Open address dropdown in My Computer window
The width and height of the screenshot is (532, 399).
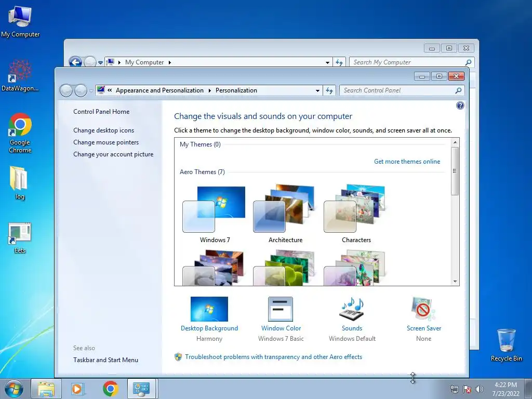click(327, 62)
